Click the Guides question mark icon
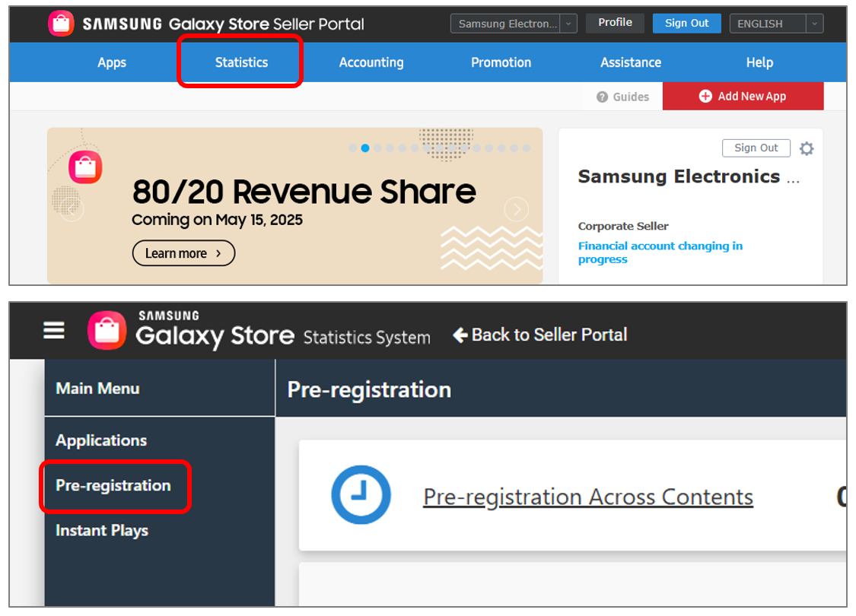This screenshot has height=616, width=856. tap(602, 97)
